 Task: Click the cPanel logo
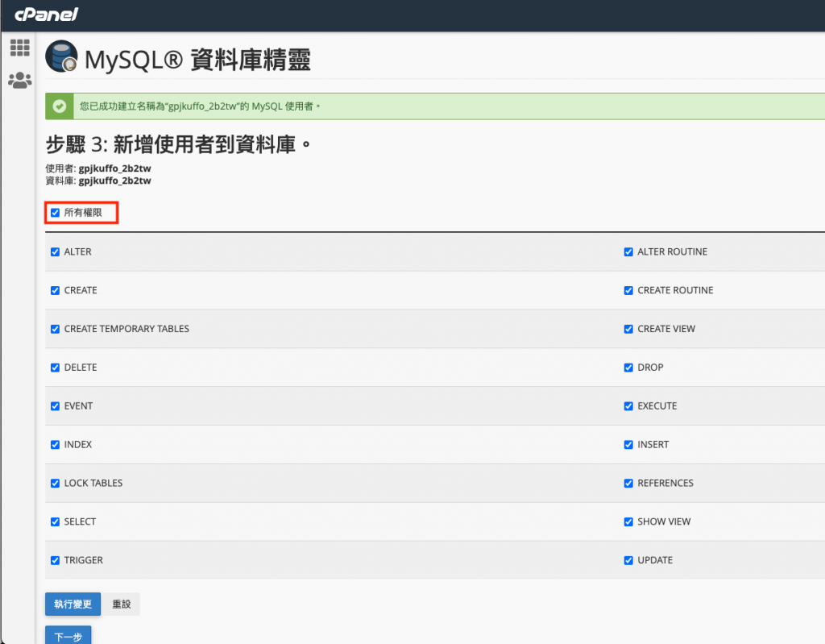point(46,15)
